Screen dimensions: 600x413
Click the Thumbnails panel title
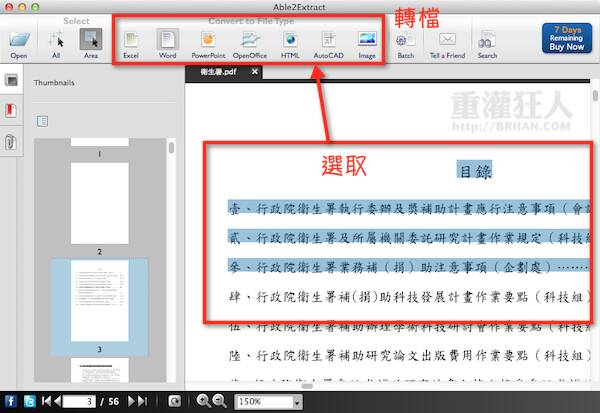pos(54,83)
